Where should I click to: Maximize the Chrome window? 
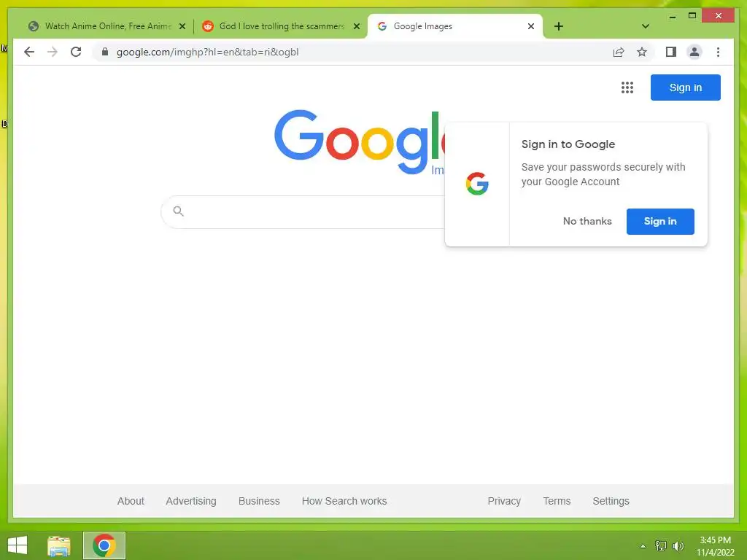(692, 16)
